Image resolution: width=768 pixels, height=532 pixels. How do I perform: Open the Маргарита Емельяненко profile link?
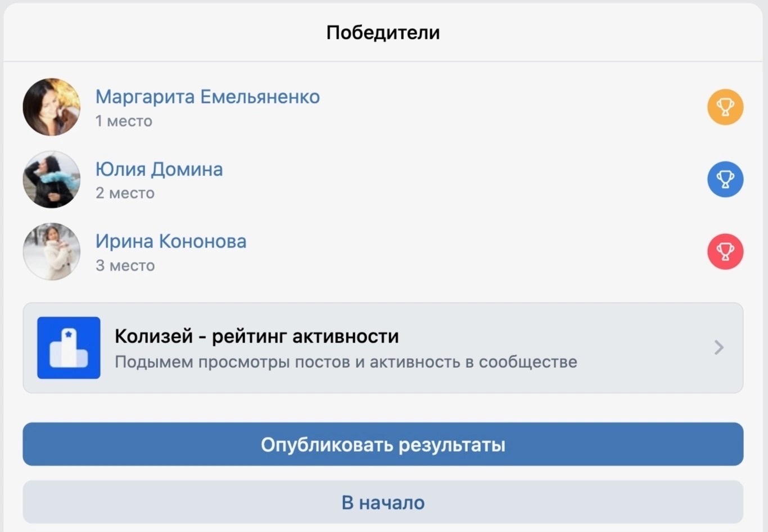[x=207, y=97]
